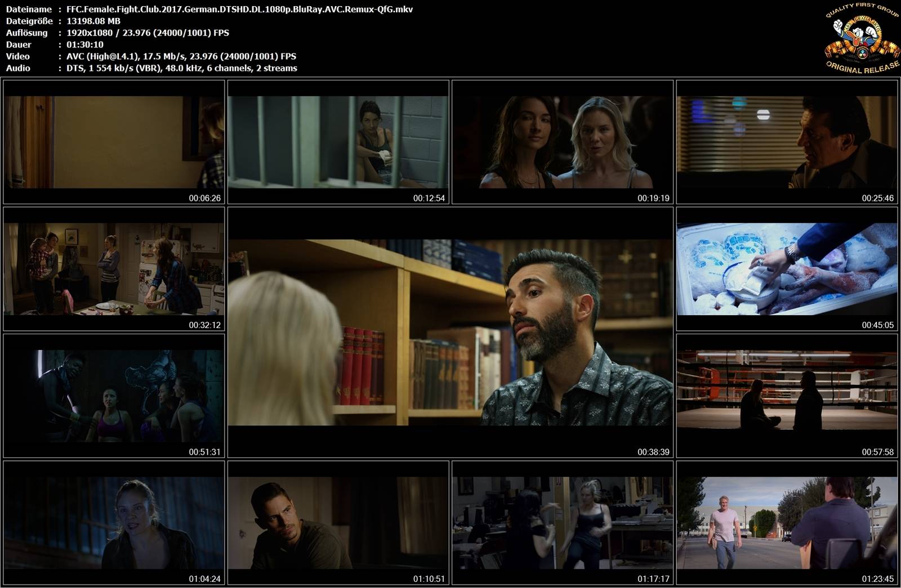Screen dimensions: 901x588
Task: Open the thumbnail stamped 00:06:26
Action: 114,142
